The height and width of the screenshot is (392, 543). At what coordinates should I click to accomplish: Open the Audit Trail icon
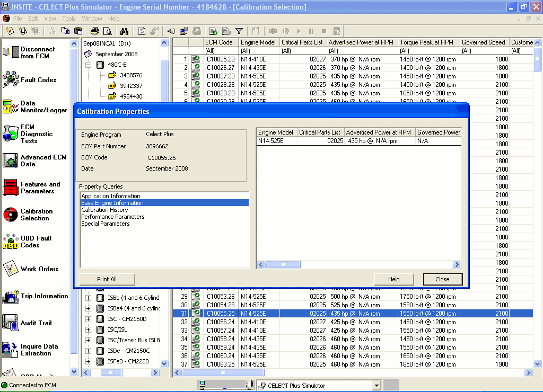11,323
